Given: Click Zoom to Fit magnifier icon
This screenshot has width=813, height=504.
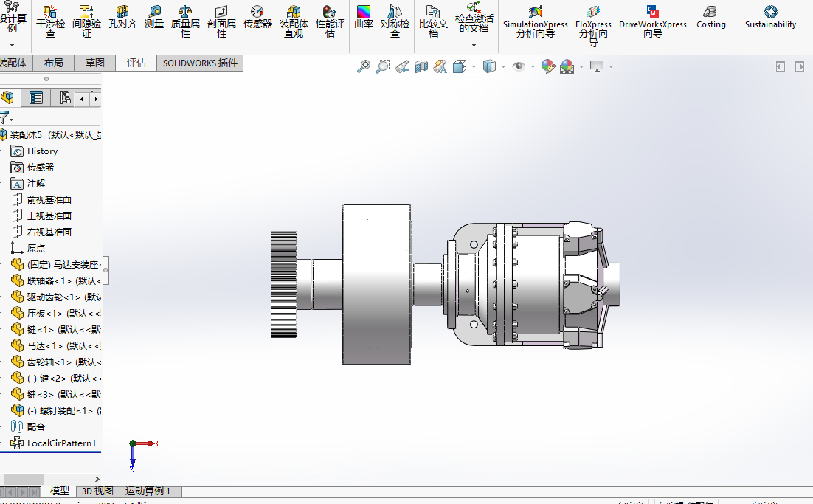Looking at the screenshot, I should [364, 66].
